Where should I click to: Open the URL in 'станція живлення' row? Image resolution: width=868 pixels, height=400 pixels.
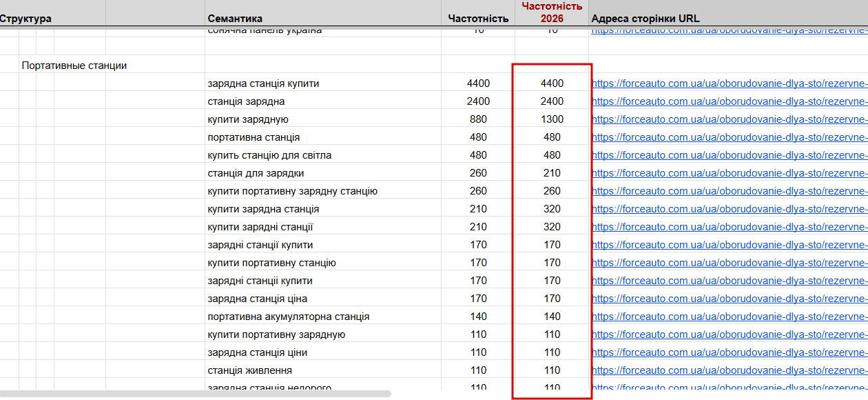(x=730, y=370)
